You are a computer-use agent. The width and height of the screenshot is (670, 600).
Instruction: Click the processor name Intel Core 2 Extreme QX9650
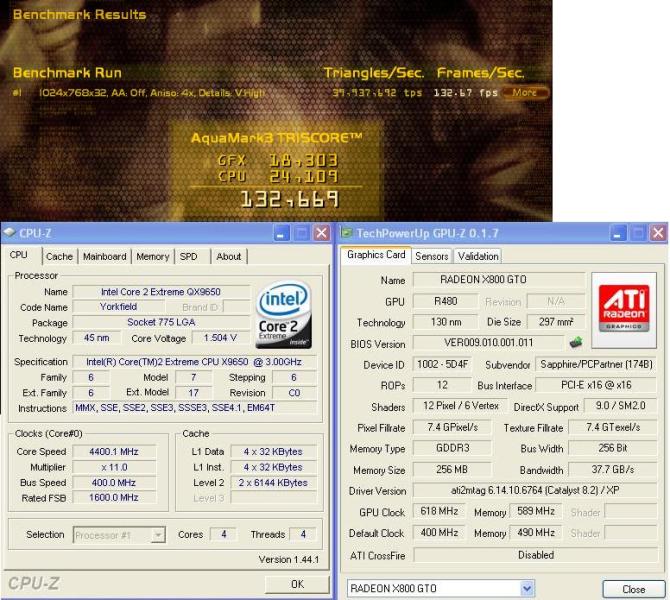click(161, 292)
